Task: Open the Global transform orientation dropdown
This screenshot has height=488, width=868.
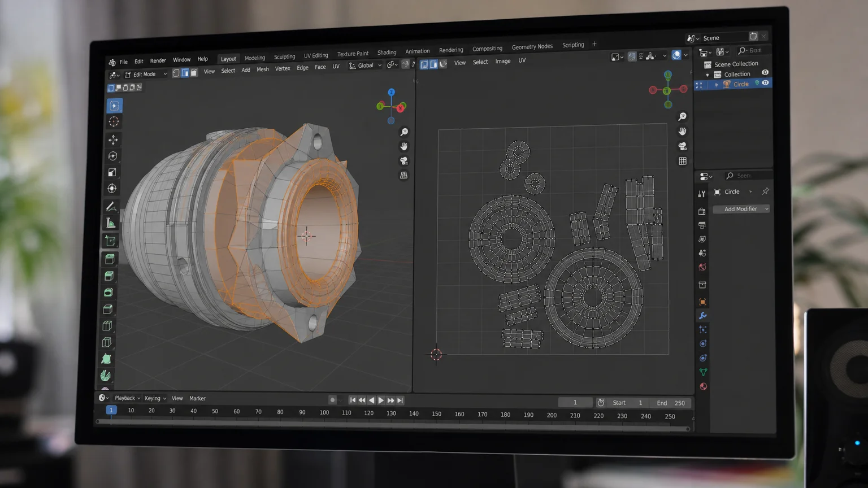Action: (x=365, y=66)
